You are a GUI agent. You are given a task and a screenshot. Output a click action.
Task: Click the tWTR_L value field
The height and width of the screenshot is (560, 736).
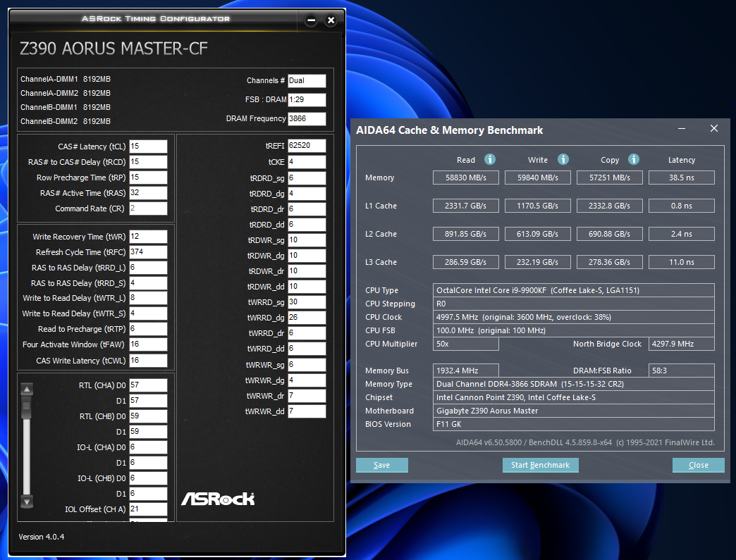point(148,298)
